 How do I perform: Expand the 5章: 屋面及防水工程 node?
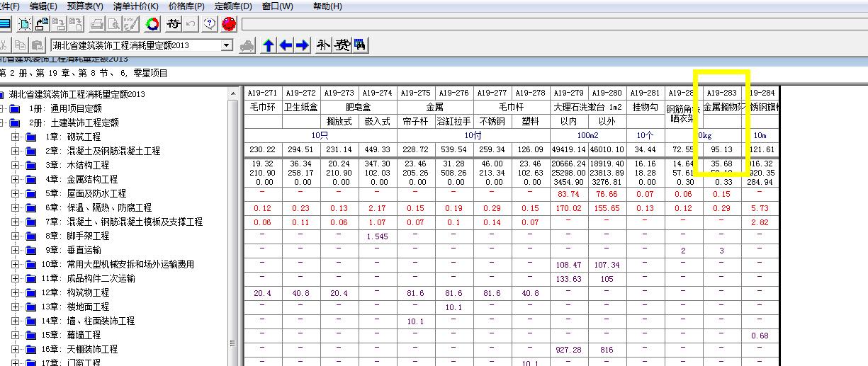[15, 193]
